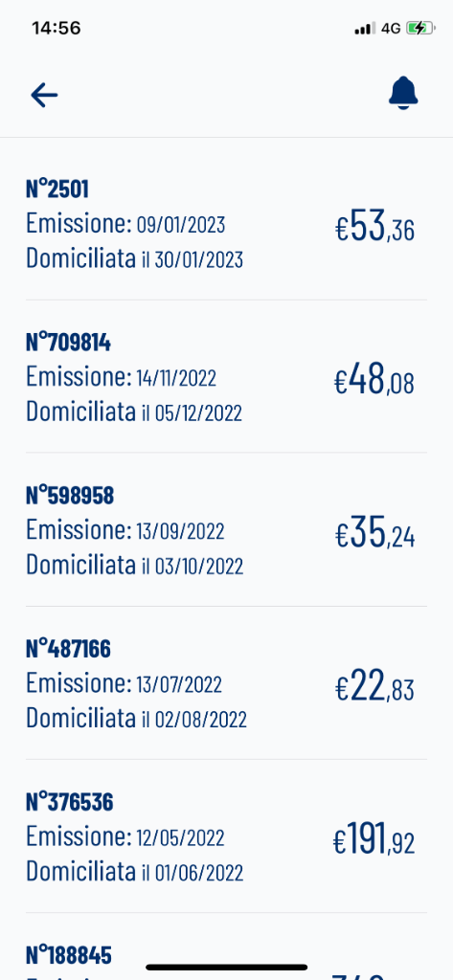Image resolution: width=453 pixels, height=980 pixels.
Task: Tap the emission date 09/01/2023
Action: [181, 225]
